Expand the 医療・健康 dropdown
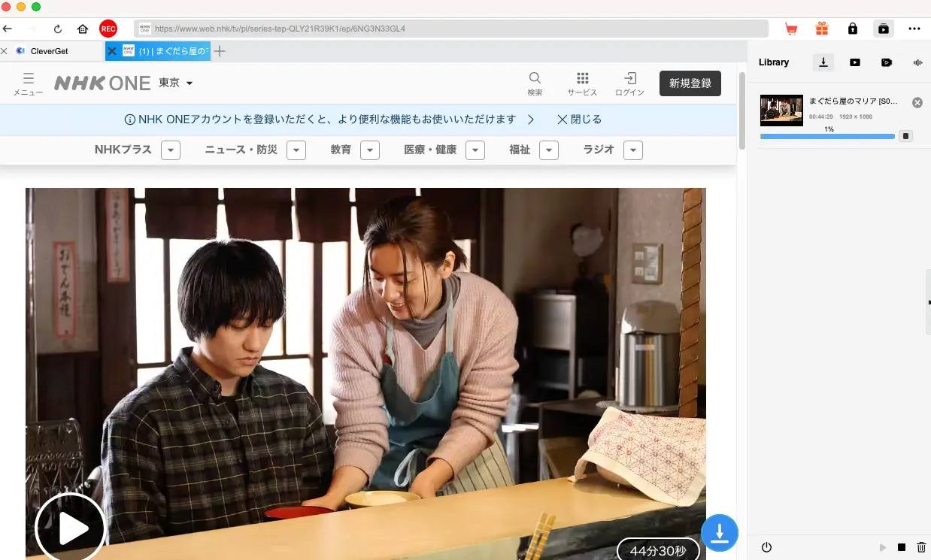The width and height of the screenshot is (931, 560). 475,150
